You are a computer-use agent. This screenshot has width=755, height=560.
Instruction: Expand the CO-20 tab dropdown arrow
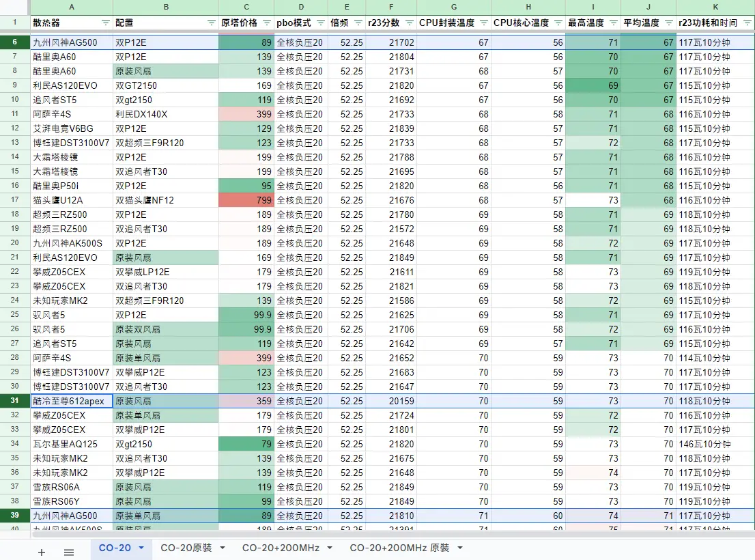pos(141,548)
